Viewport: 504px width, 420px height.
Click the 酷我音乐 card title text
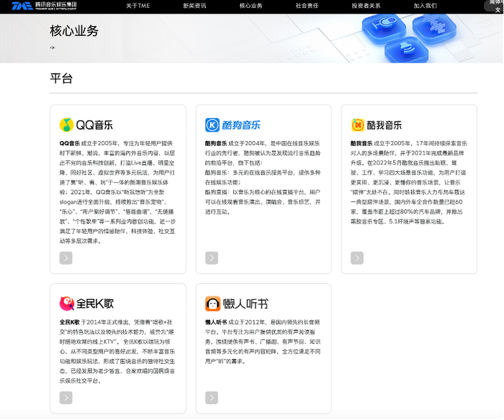pos(384,125)
